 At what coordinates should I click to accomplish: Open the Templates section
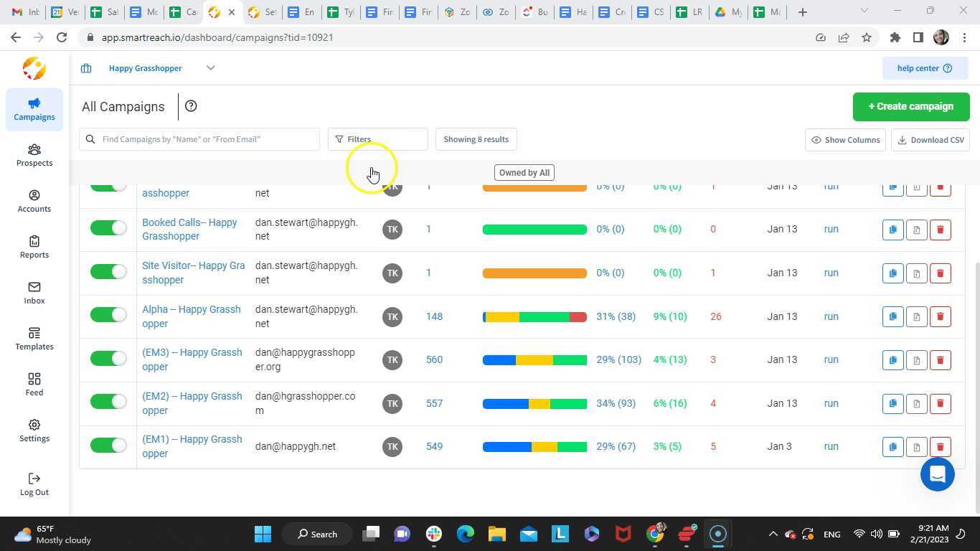[34, 339]
